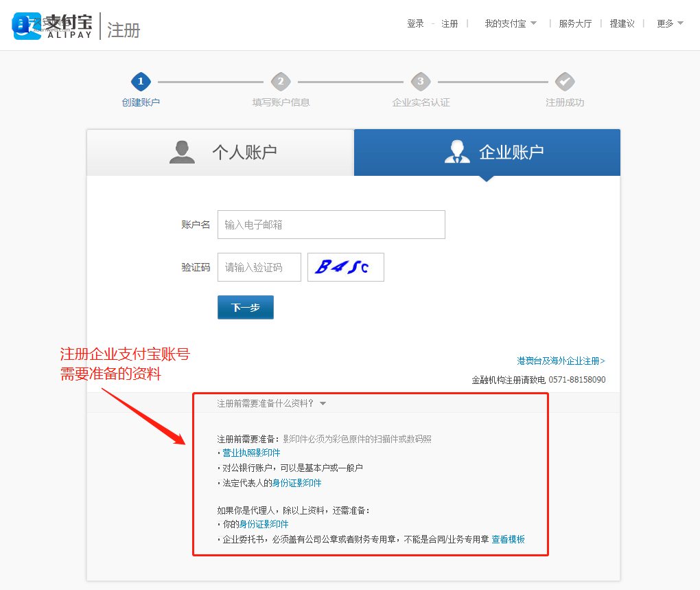Switch to the 个人账户 tab
Screen dimensions: 700x590
coord(220,152)
